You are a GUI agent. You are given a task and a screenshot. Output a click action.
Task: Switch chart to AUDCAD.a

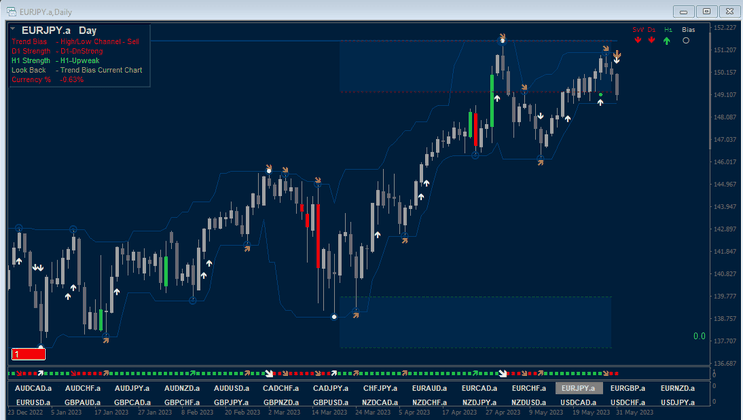(33, 388)
